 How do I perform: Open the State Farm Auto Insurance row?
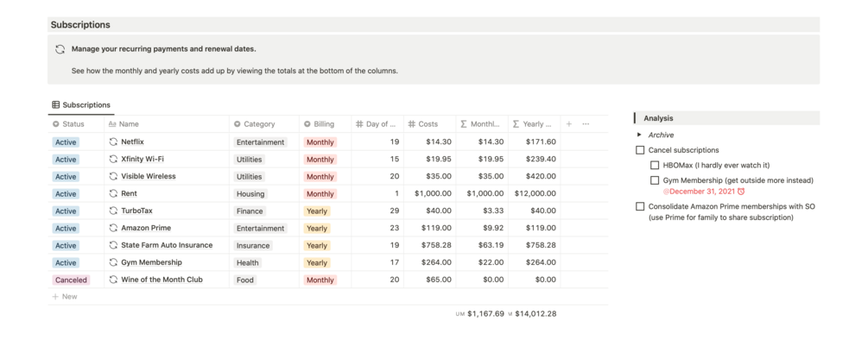[167, 245]
